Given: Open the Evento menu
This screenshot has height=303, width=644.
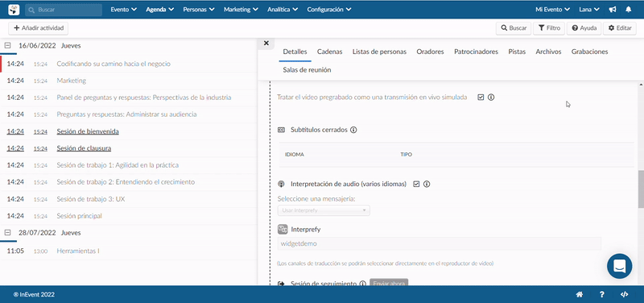Looking at the screenshot, I should click(123, 10).
